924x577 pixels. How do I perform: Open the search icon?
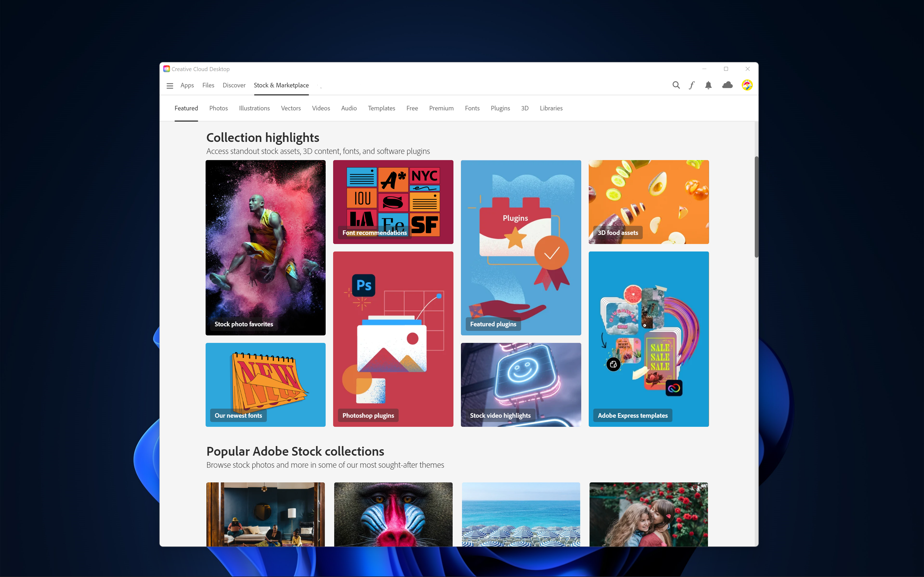click(676, 85)
